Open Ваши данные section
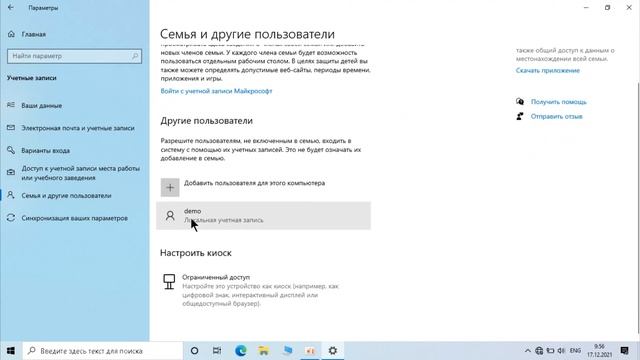 pyautogui.click(x=42, y=105)
